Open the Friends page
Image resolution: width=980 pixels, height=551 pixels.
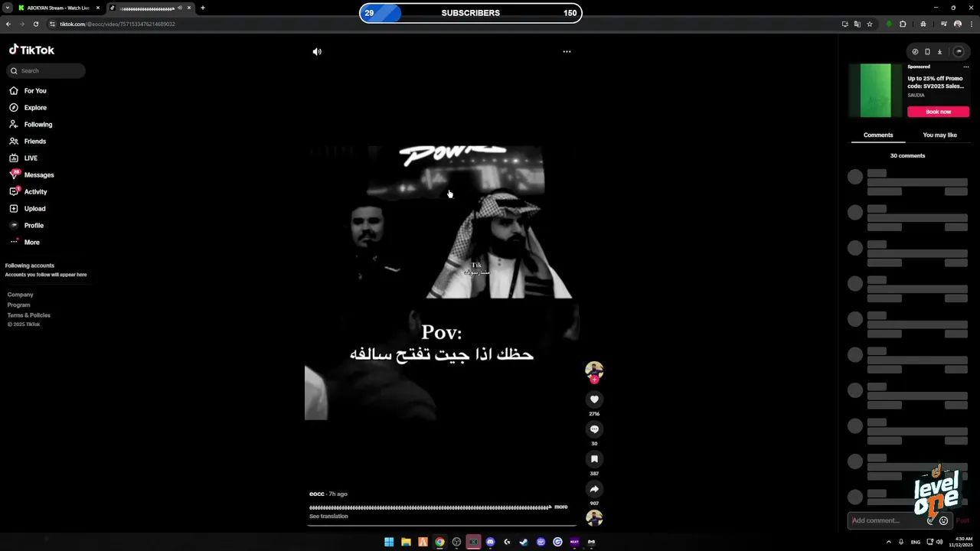(x=35, y=142)
